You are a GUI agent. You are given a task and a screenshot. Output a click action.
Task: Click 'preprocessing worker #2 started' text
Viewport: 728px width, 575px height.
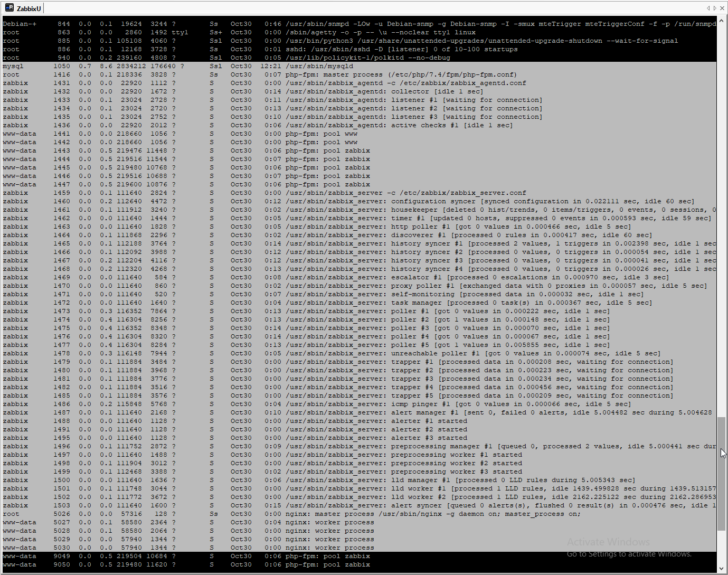(x=457, y=463)
